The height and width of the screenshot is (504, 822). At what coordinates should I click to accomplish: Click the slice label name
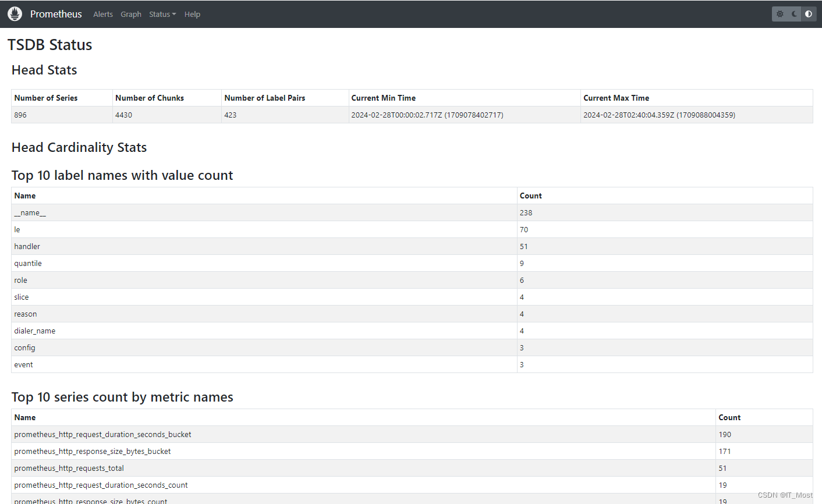(22, 297)
